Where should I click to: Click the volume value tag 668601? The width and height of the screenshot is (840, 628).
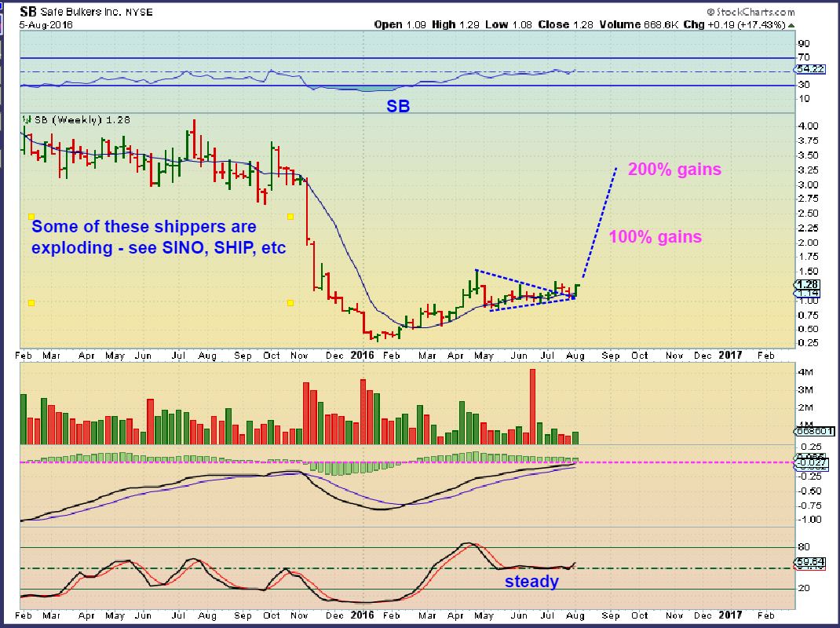[x=814, y=431]
